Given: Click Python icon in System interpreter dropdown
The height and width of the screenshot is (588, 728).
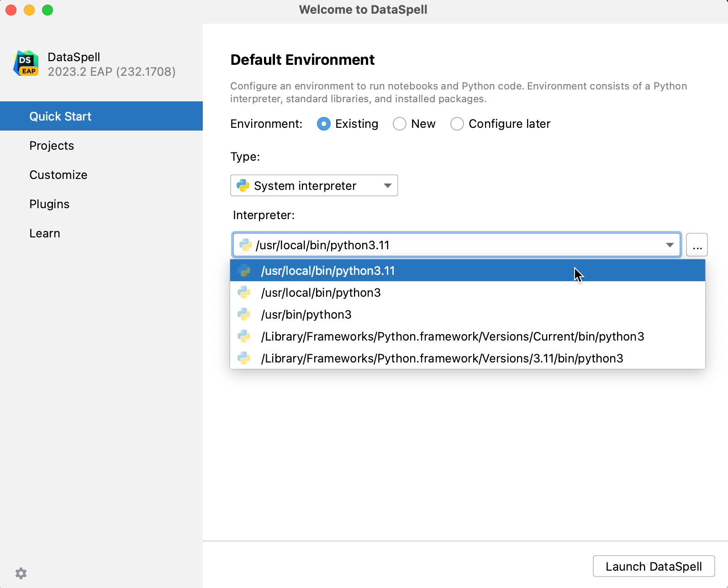Looking at the screenshot, I should point(243,185).
